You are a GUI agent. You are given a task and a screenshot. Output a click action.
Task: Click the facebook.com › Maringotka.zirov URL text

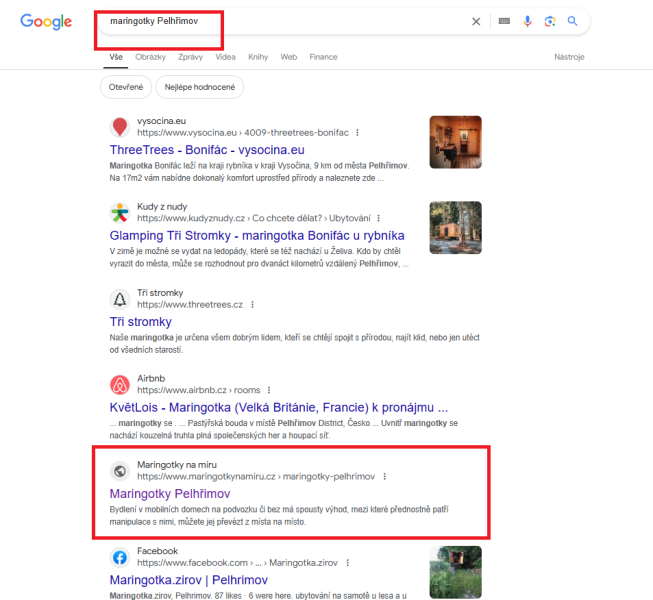click(x=237, y=563)
